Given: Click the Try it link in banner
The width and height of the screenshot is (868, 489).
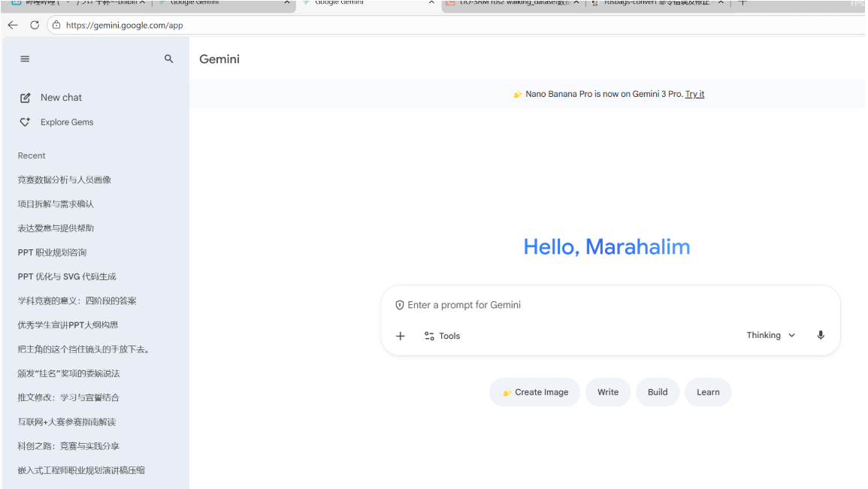Looking at the screenshot, I should click(694, 94).
